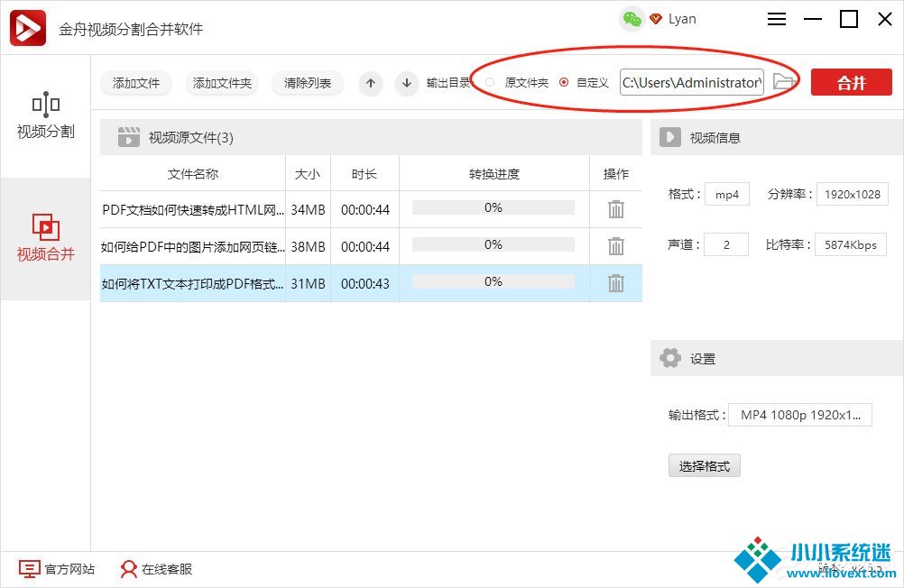Open the hamburger menu icon

point(777,19)
